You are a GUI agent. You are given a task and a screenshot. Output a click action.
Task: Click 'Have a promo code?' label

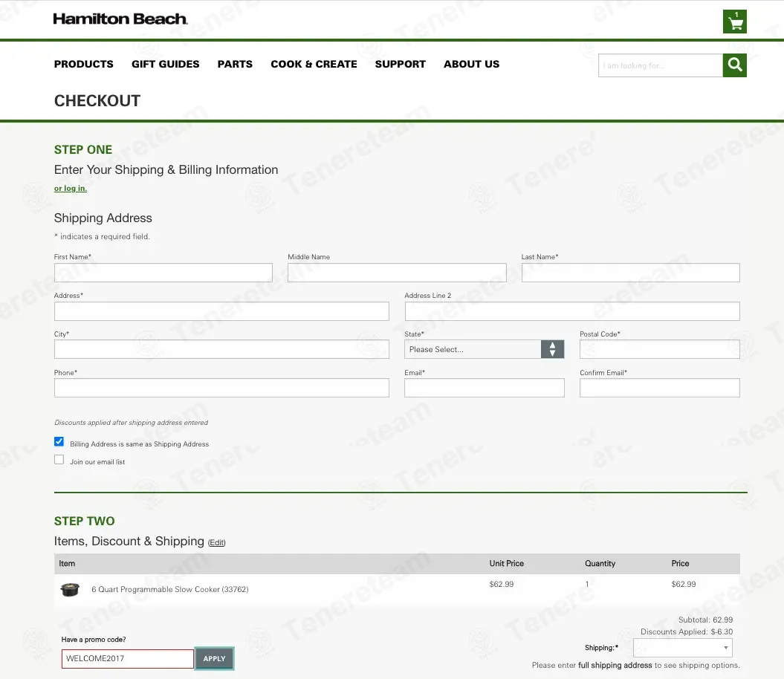(x=94, y=640)
